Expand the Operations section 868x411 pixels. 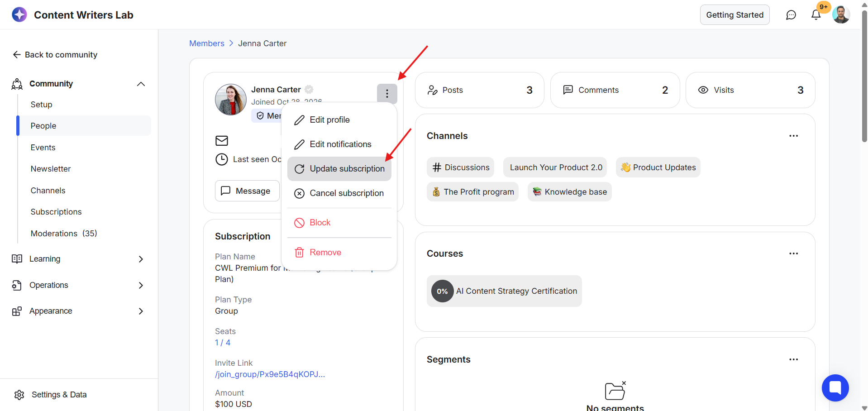pos(141,285)
